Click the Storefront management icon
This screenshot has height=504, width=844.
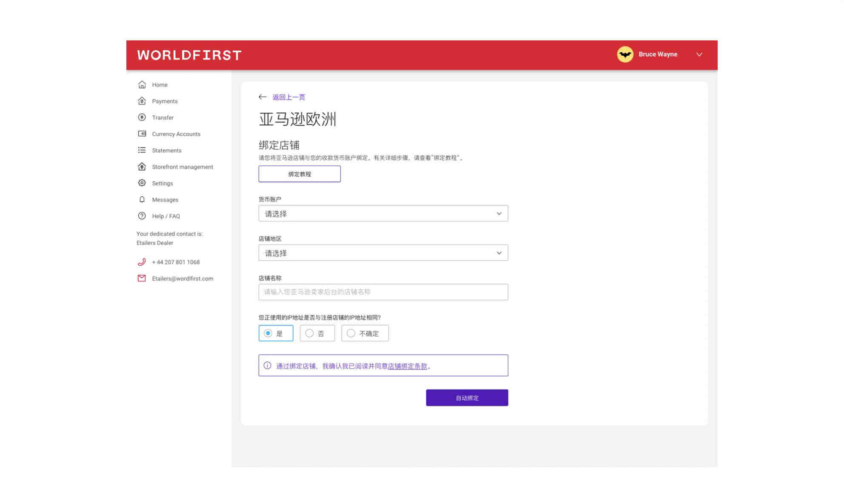click(x=142, y=167)
